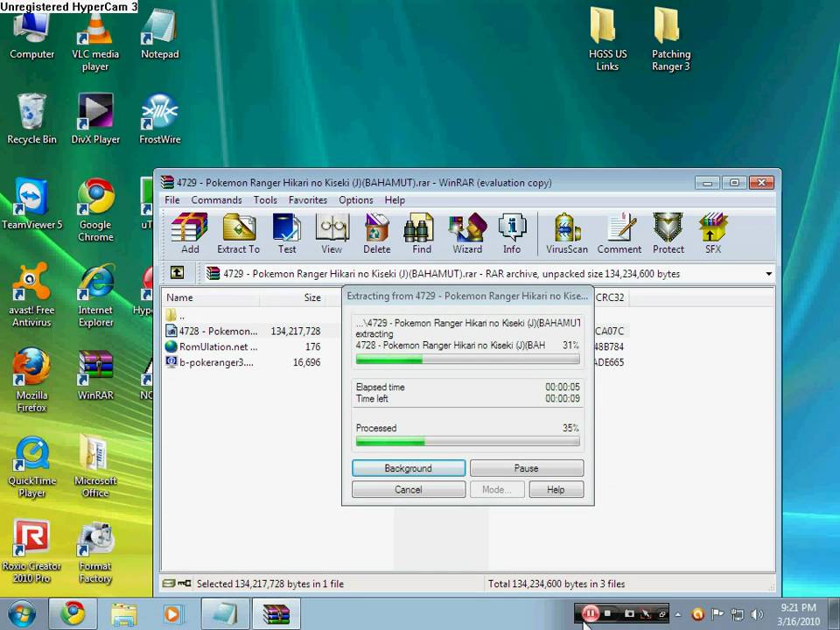The image size is (840, 630).
Task: Select the TeamViewer 5 shortcut
Action: [x=31, y=204]
